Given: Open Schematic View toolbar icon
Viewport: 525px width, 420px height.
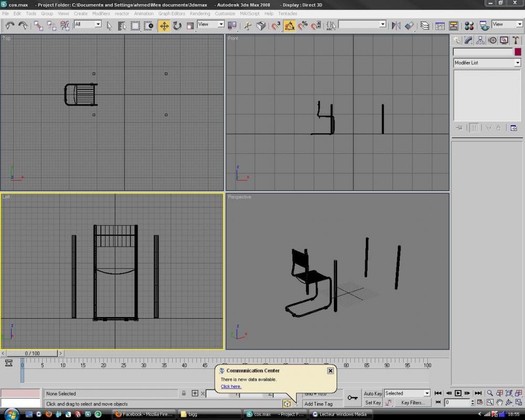Looking at the screenshot, I should [x=454, y=26].
